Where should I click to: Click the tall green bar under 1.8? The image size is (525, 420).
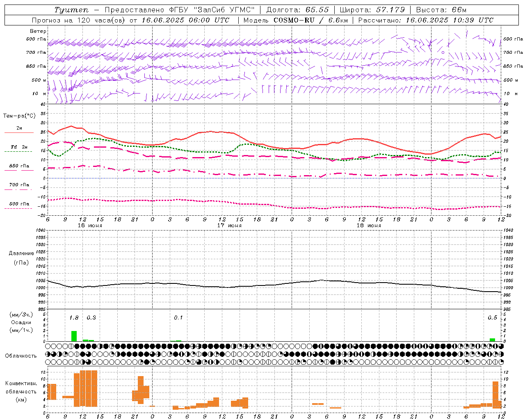click(x=74, y=336)
